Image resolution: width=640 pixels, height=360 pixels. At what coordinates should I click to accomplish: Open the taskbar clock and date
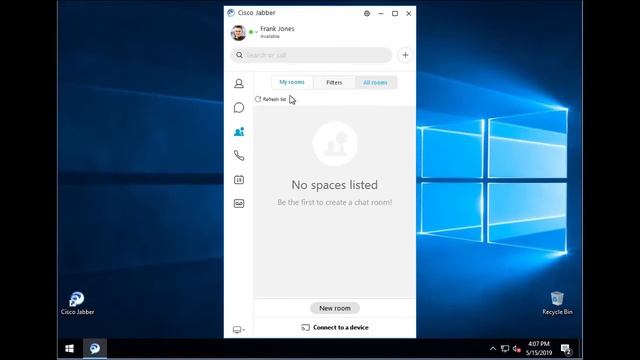pos(539,348)
